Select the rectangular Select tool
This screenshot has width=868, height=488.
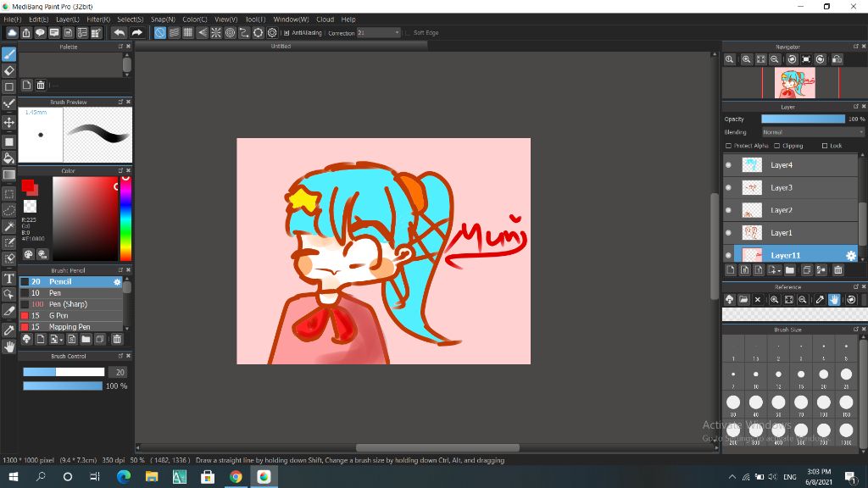pos(8,194)
